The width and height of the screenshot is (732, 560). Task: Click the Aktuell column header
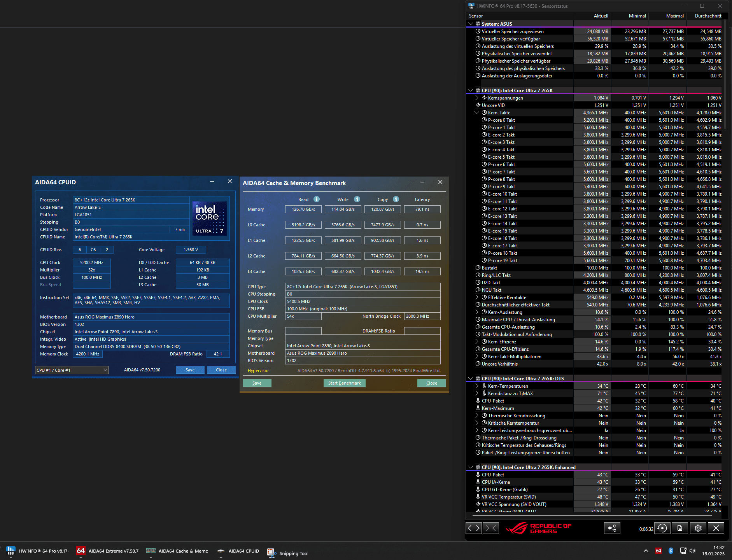click(x=592, y=16)
